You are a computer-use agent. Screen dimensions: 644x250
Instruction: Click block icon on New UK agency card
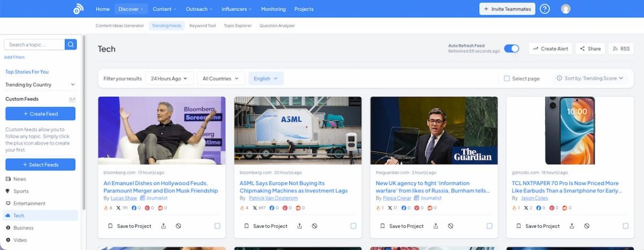[x=451, y=226]
